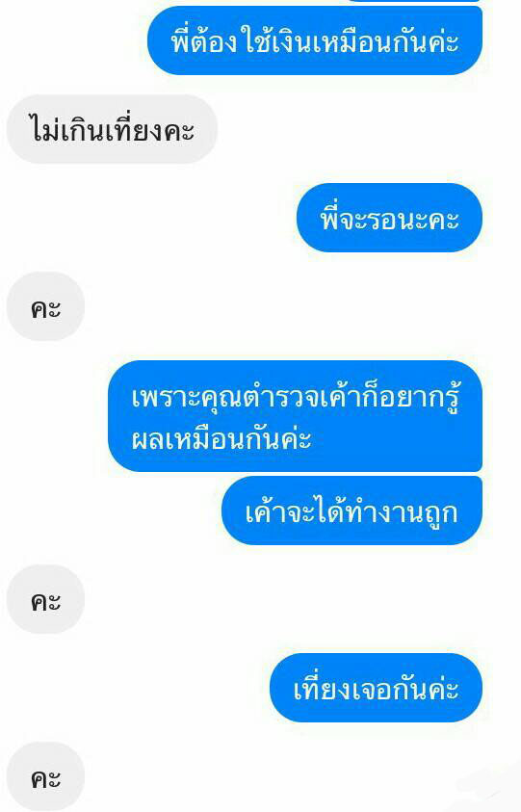Click the blue message 'พี่ต้องใช้เงินเหมือนกันค่ะ'
521x812 pixels.
click(315, 40)
